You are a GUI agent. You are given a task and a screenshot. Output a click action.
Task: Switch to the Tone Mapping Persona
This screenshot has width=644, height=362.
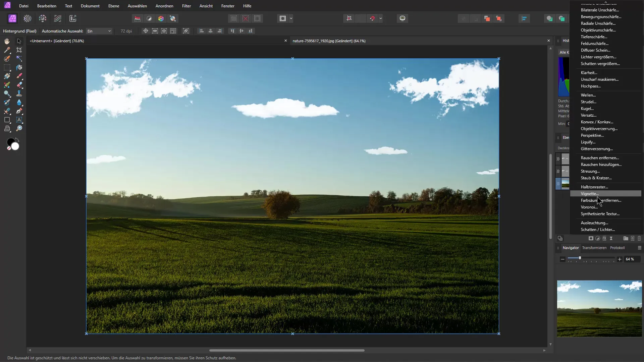click(x=58, y=18)
